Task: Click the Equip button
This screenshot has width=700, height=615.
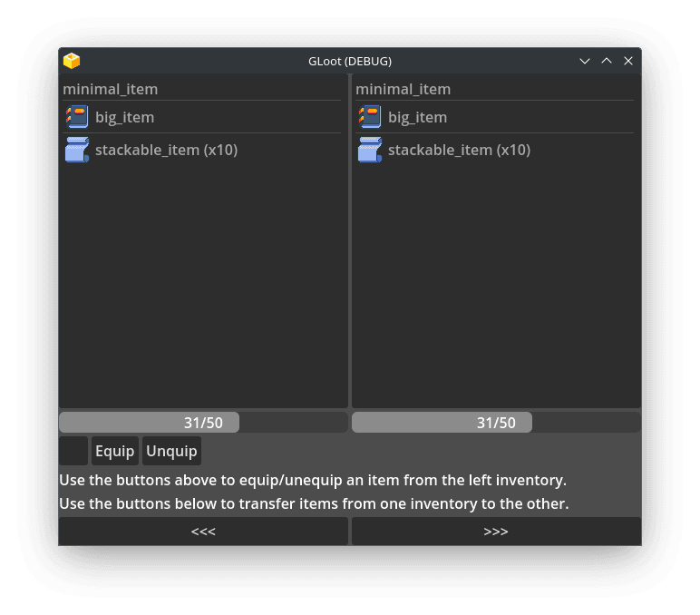Action: pos(115,451)
